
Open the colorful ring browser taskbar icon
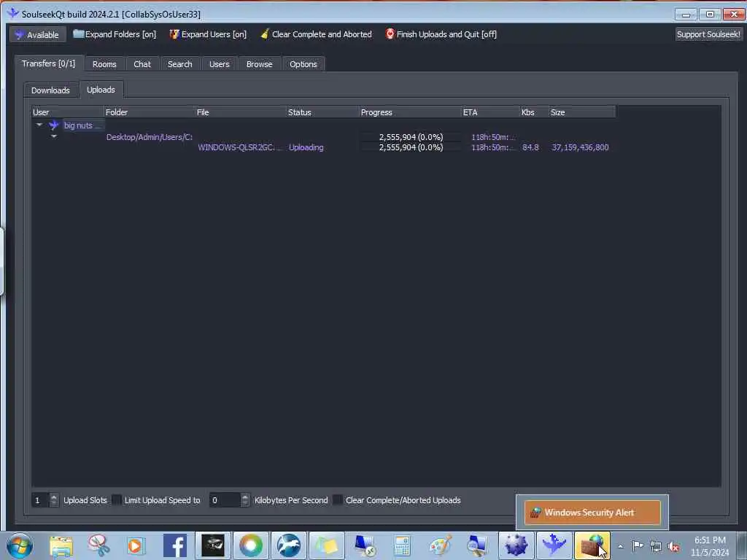point(251,545)
